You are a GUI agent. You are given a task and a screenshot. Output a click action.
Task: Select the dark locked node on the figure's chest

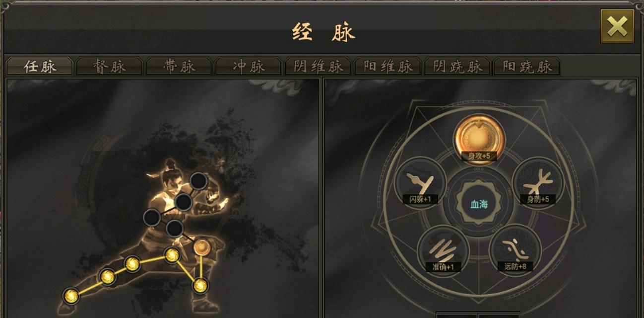tap(184, 202)
